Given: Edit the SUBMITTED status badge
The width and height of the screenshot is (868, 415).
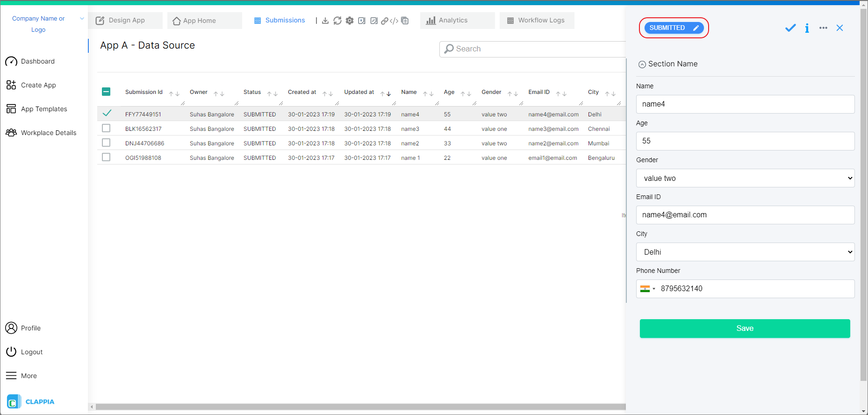Looking at the screenshot, I should click(x=674, y=28).
